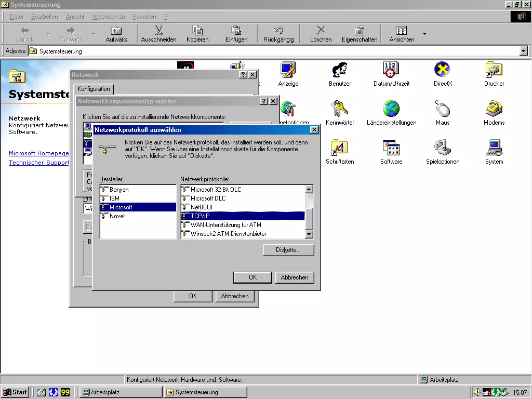Click the protocol list scroll-up arrow
Viewport: 532px width, 399px height.
309,189
